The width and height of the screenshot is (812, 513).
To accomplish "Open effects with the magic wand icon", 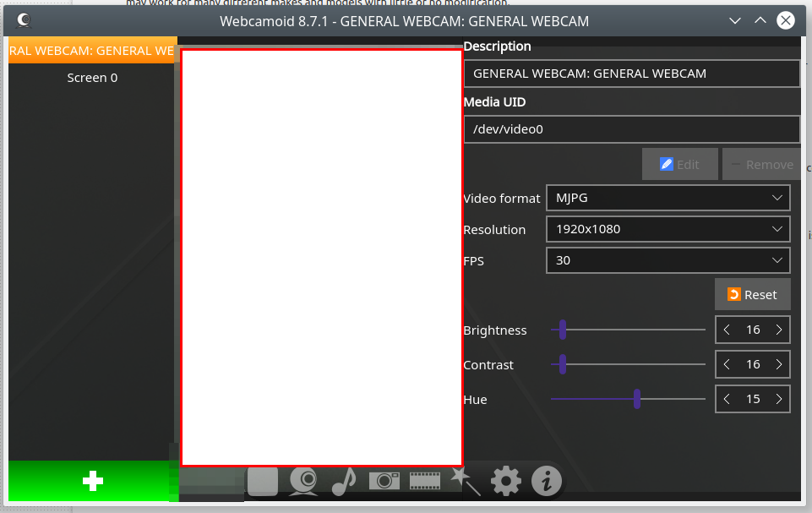I will [466, 480].
